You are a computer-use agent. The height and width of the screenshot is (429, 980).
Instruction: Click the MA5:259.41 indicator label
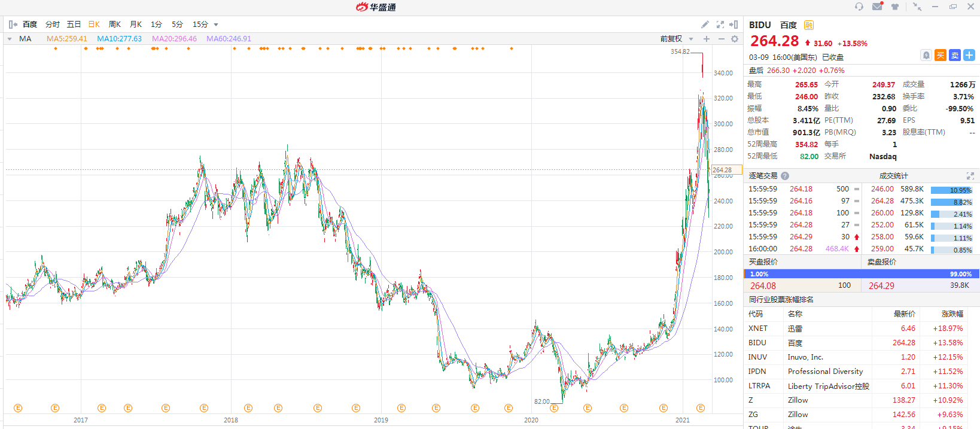click(67, 39)
